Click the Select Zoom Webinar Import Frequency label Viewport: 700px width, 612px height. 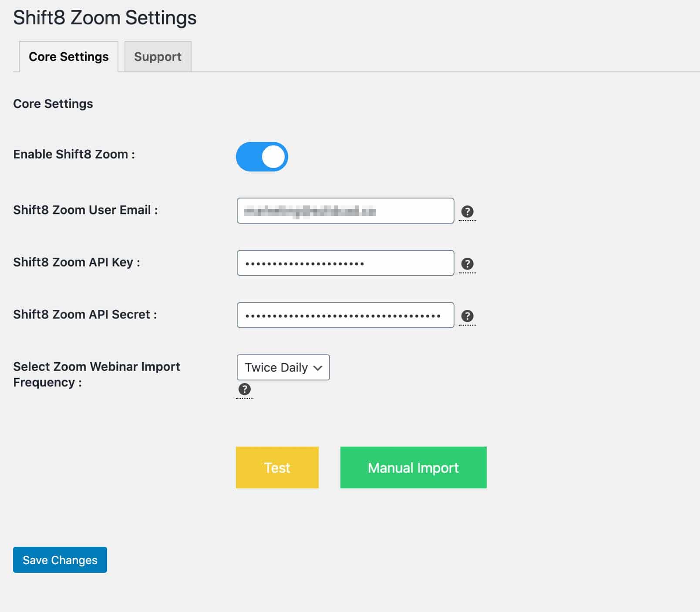click(x=97, y=374)
